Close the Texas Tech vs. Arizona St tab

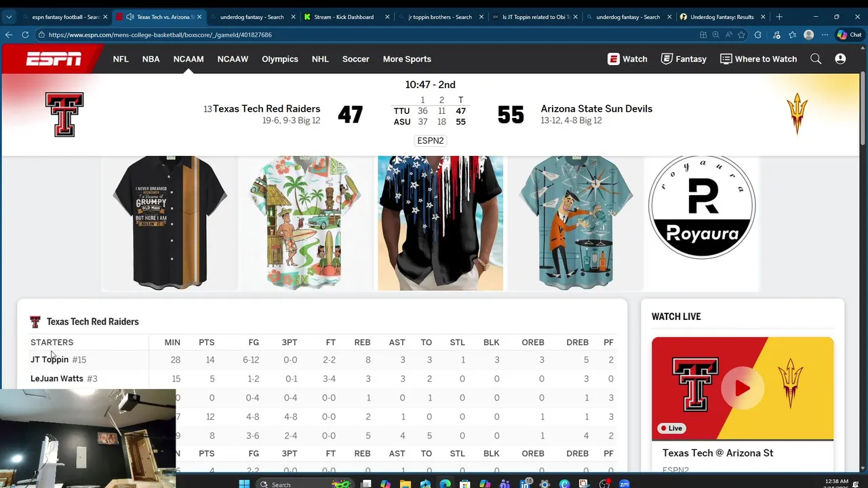point(199,17)
